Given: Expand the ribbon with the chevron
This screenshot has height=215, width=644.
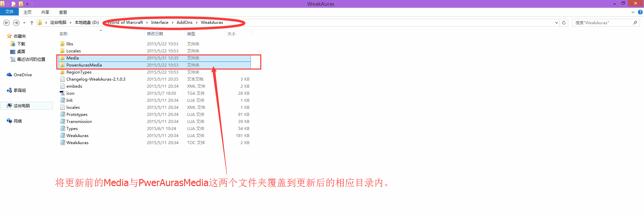Looking at the screenshot, I should (633, 12).
